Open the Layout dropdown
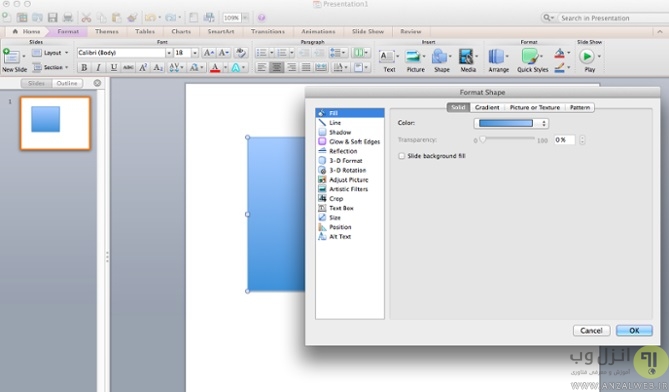 50,53
